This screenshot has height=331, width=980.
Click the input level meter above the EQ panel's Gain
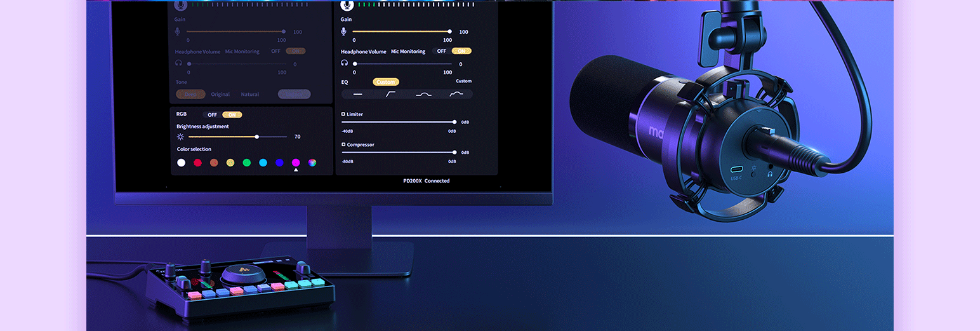point(416,4)
